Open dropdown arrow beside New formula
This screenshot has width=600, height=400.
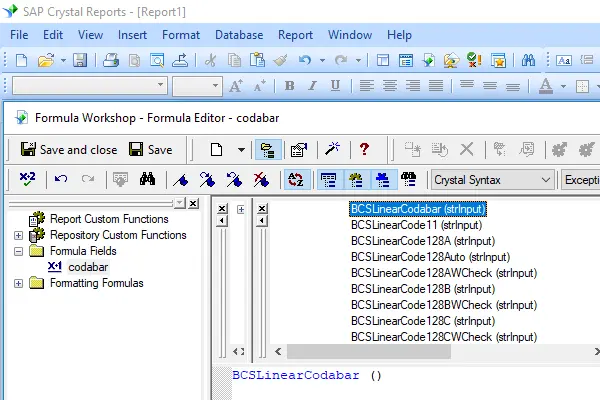241,150
